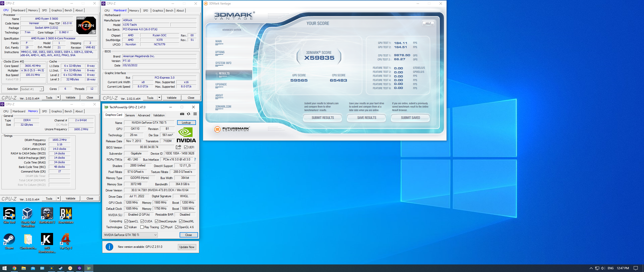Click the BIOS version export/share icon
Image resolution: width=644 pixels, height=272 pixels.
tap(178, 147)
